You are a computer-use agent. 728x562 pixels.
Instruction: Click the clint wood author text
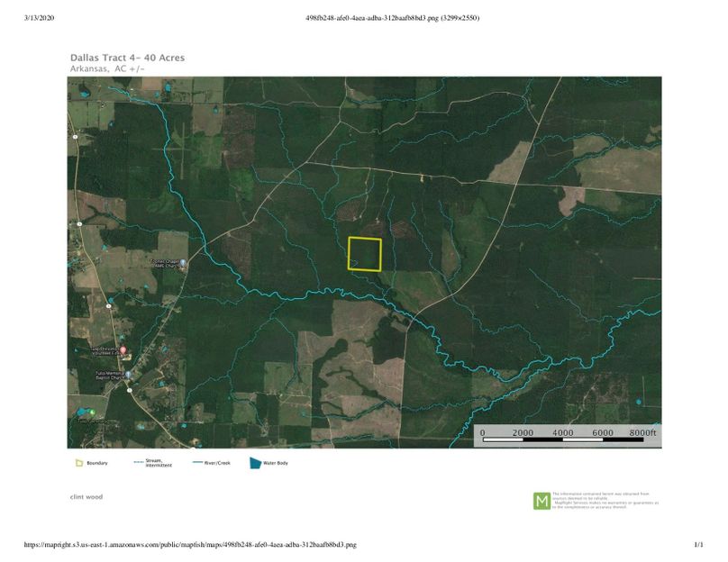[x=86, y=496]
